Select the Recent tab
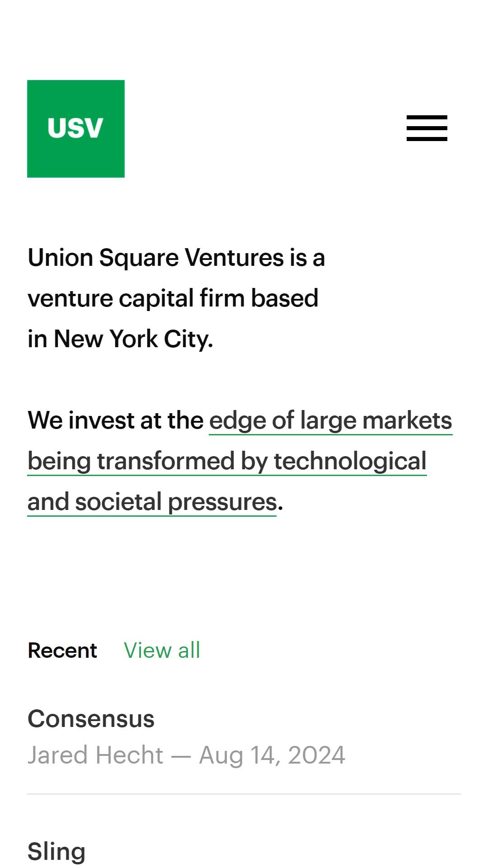The width and height of the screenshot is (488, 868). point(62,651)
